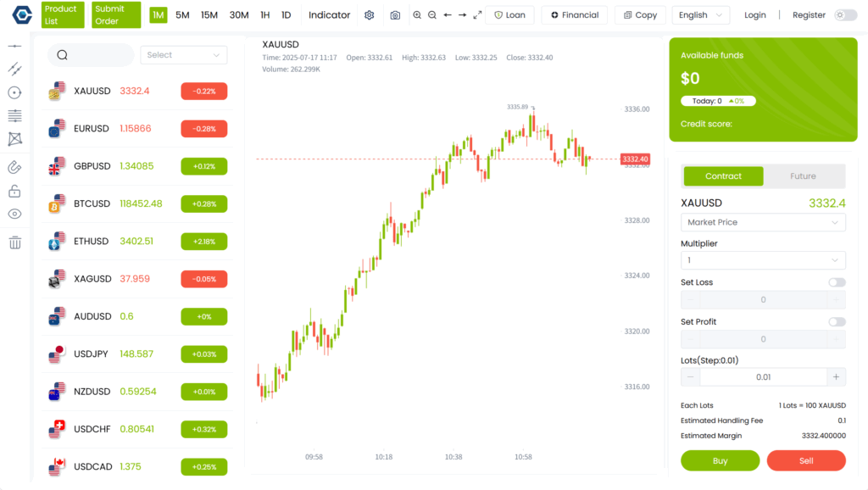Open chart settings gear icon
Viewport: 868px width, 490px height.
(369, 15)
